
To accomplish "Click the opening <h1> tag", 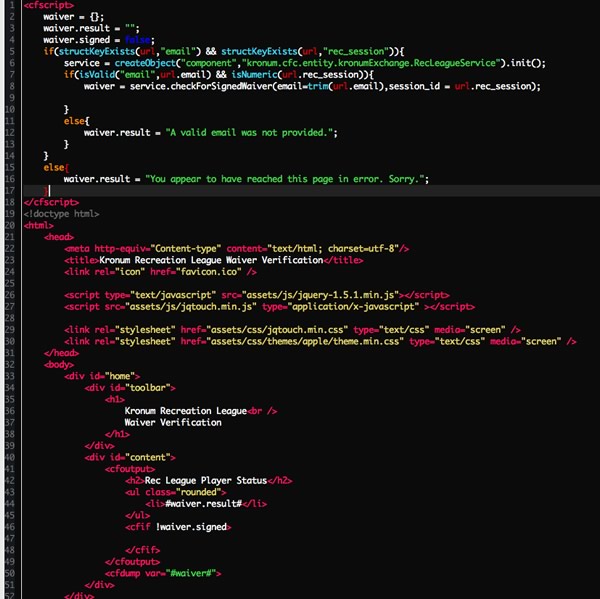I will click(114, 400).
